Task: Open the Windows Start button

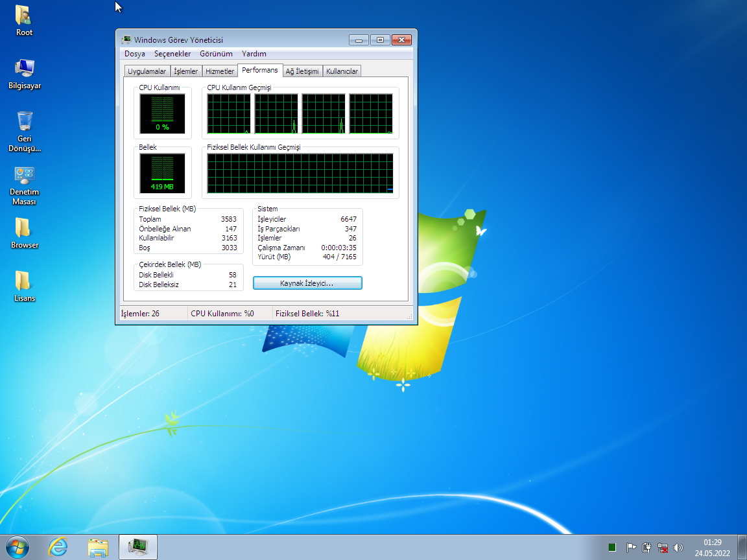Action: (x=18, y=547)
